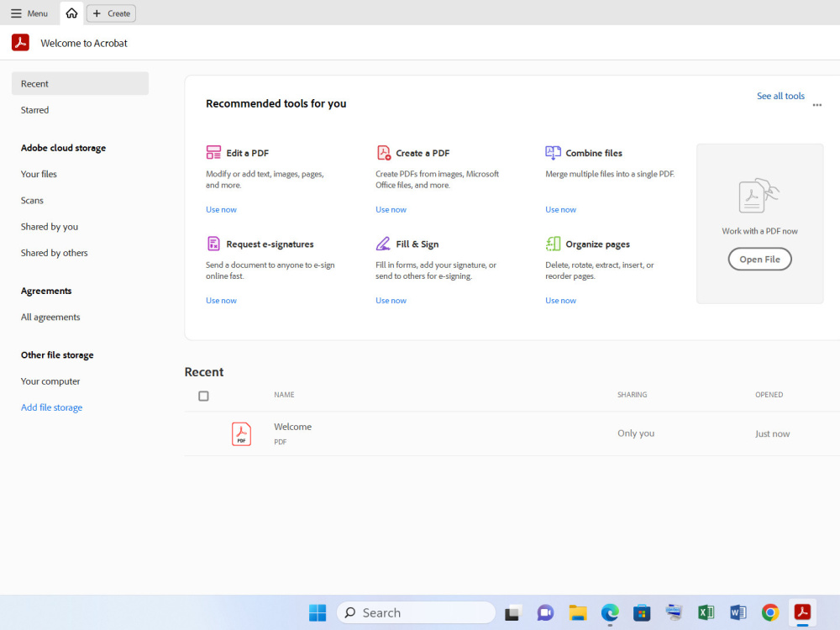This screenshot has width=840, height=630.
Task: Launch Word from the taskbar
Action: pyautogui.click(x=738, y=612)
